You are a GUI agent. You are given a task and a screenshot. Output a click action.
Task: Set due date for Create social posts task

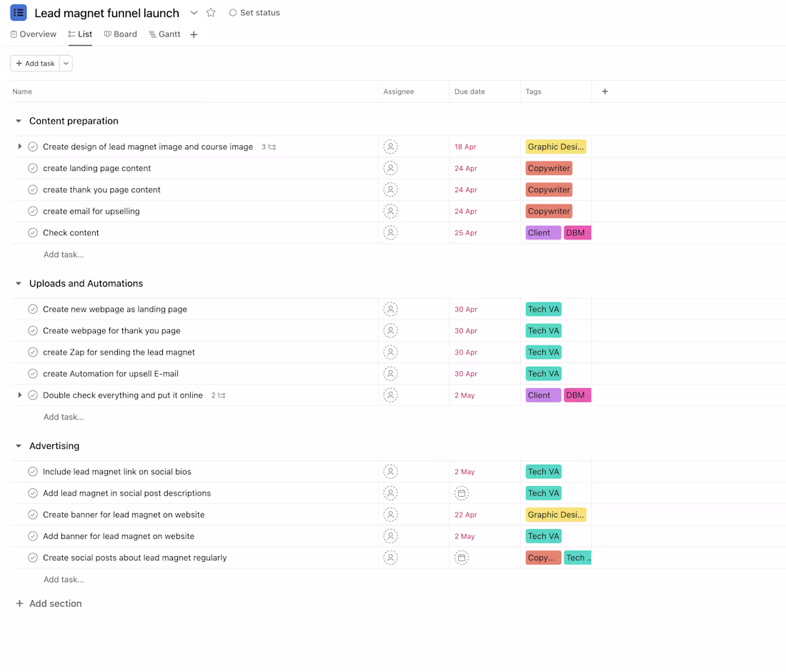tap(462, 558)
